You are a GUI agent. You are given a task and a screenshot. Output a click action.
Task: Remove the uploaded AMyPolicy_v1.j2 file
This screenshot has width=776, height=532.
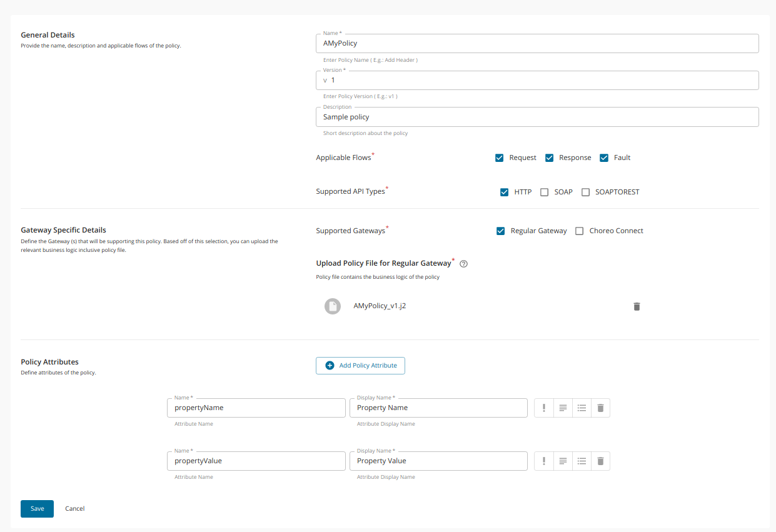point(637,306)
